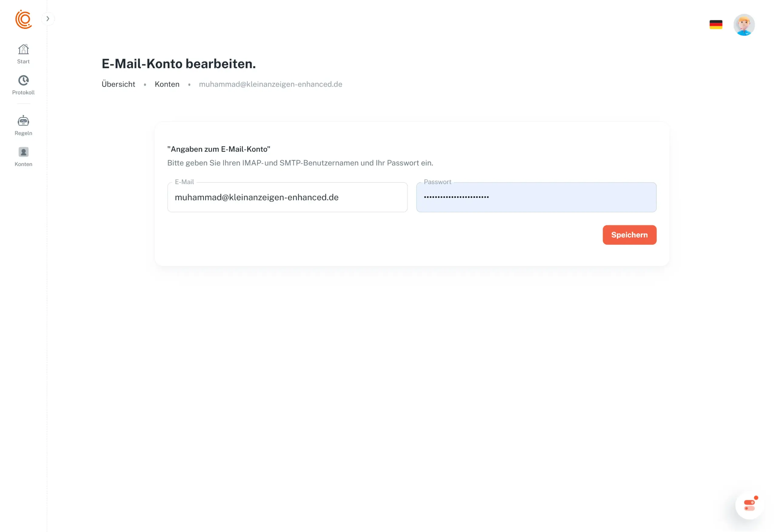This screenshot has height=532, width=776.
Task: Click the Start label in the sidebar
Action: [x=23, y=62]
